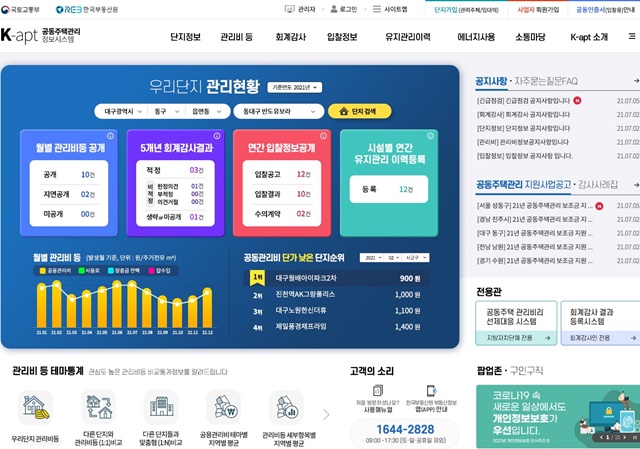The image size is (640, 449).
Task: Click the 공용관리비 테마별 지역별 평균 icon
Action: click(x=222, y=406)
